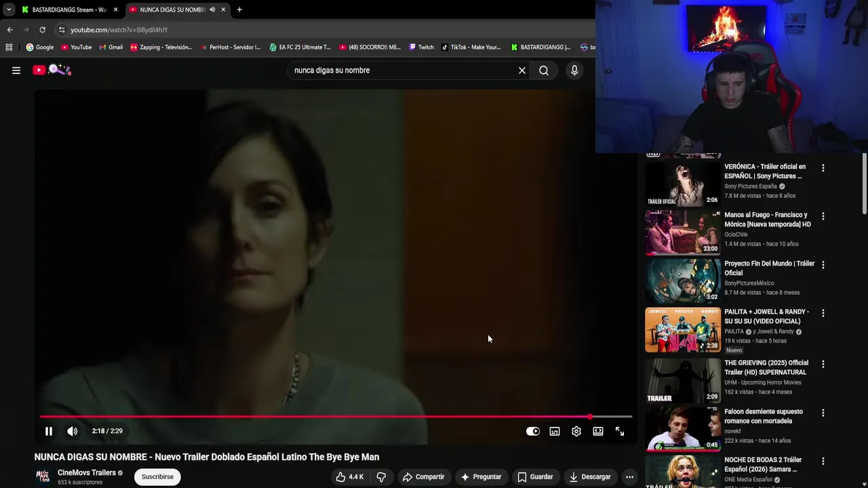Open Gmail bookmark
The image size is (868, 488).
click(x=111, y=47)
